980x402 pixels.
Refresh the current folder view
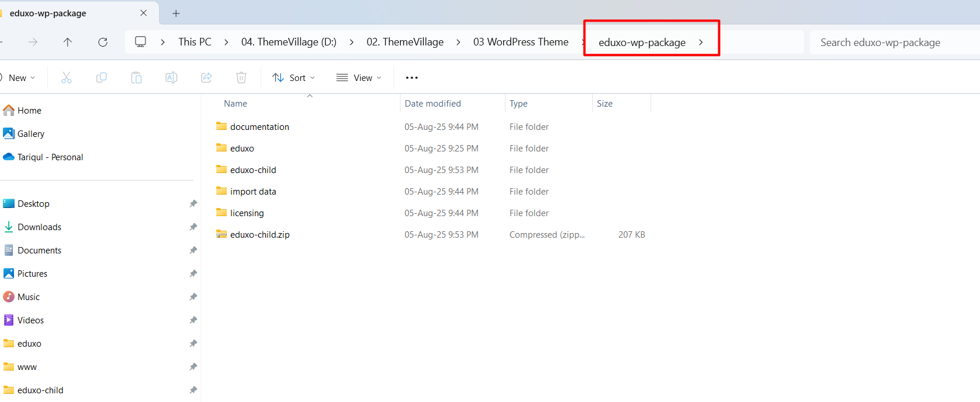(103, 42)
